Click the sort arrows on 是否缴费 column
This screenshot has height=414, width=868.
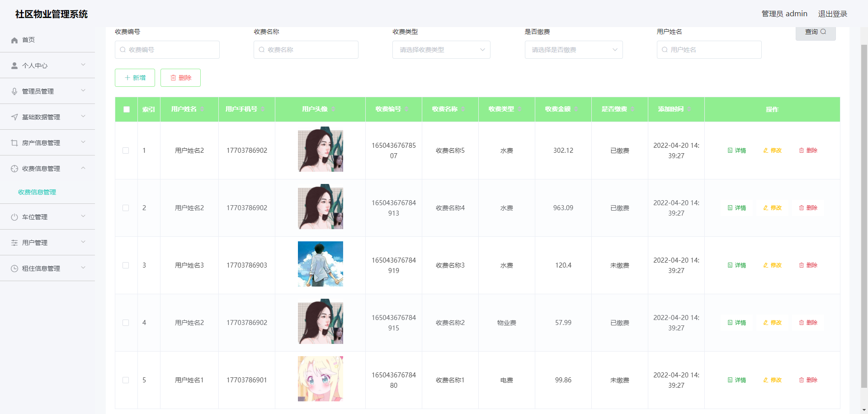[x=632, y=109]
